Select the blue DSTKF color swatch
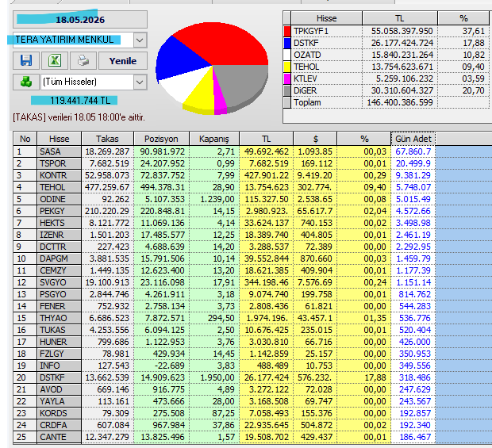492x448 pixels. pyautogui.click(x=287, y=44)
